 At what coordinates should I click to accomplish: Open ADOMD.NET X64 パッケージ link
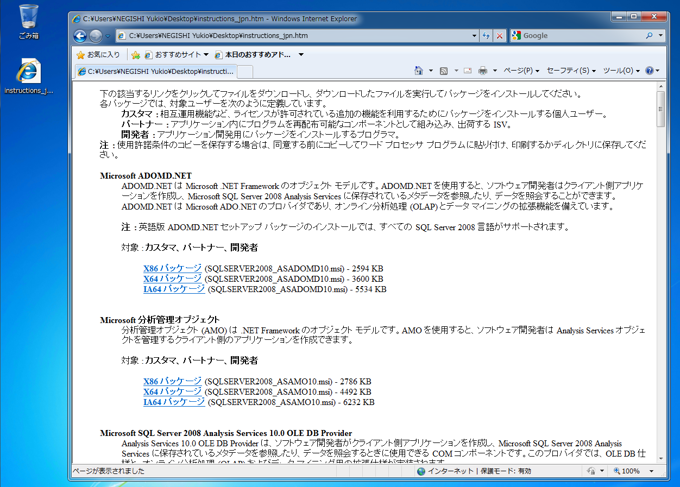coord(172,279)
